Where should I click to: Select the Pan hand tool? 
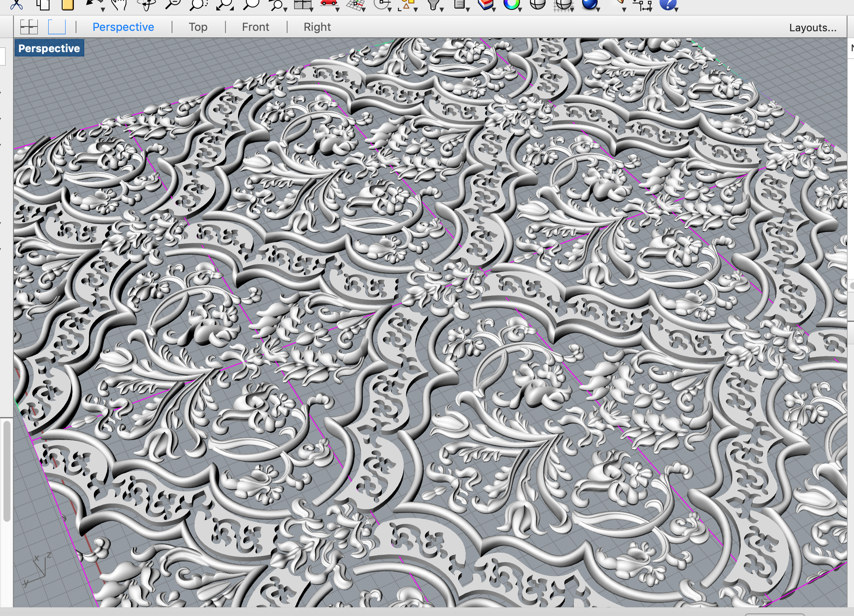pyautogui.click(x=119, y=4)
